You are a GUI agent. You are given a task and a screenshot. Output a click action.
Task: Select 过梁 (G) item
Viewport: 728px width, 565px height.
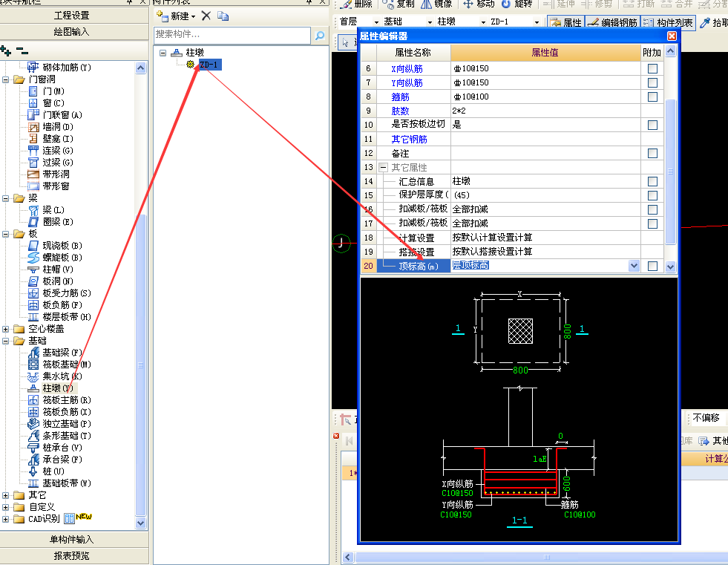pos(50,162)
